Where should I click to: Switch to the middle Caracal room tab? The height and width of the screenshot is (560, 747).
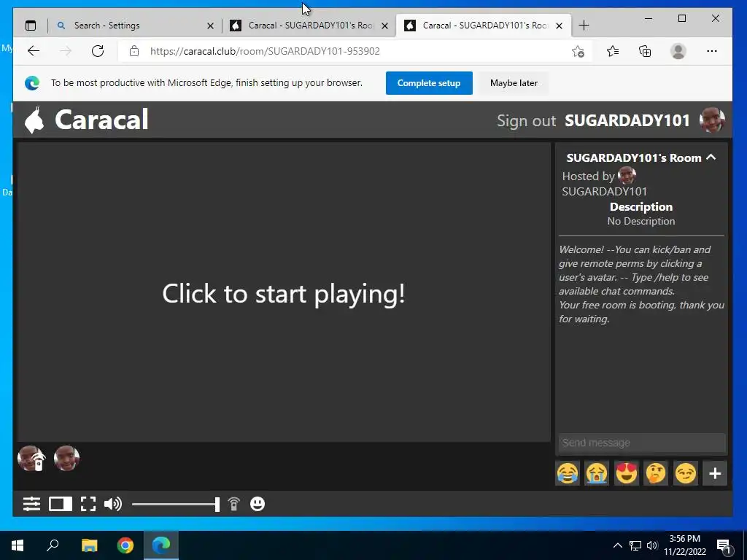tap(309, 26)
